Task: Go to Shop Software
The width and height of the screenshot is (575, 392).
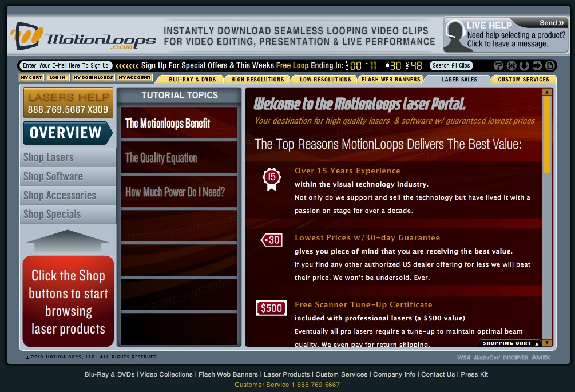Action: pos(68,176)
